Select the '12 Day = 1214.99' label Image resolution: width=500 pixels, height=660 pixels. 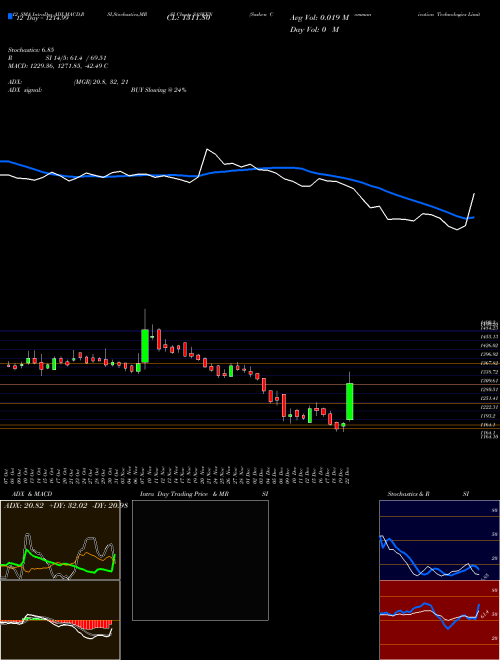point(41,18)
